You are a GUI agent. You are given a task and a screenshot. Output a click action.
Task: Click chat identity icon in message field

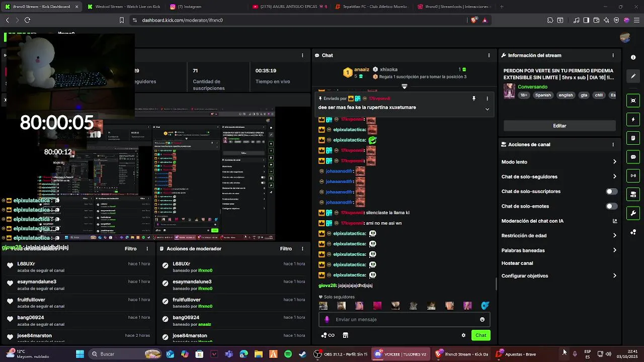(327, 319)
